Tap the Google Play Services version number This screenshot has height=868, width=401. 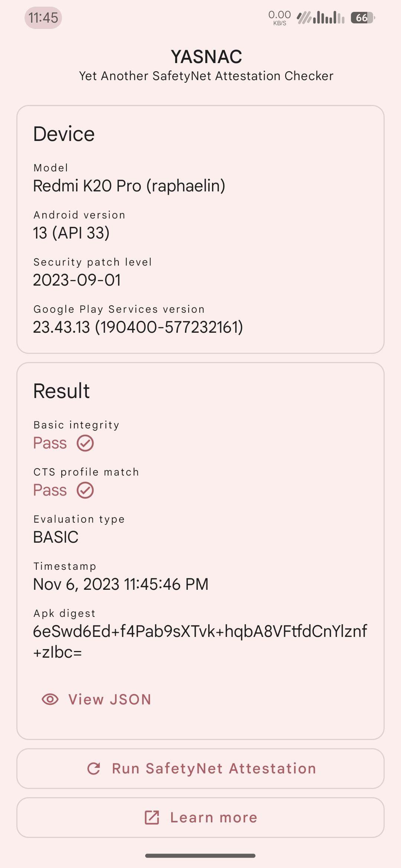point(138,327)
